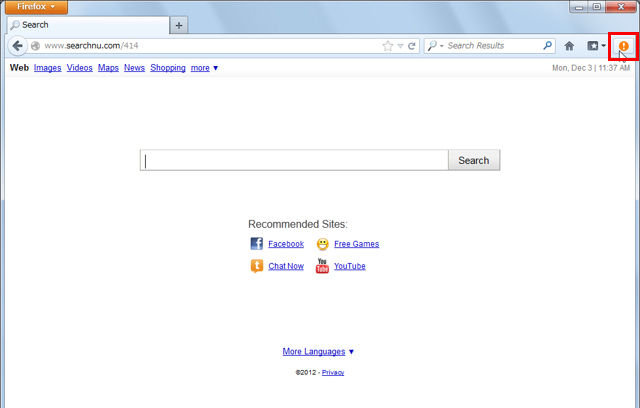Screen dimensions: 640x408
Task: Select the Search tab
Action: [x=88, y=25]
